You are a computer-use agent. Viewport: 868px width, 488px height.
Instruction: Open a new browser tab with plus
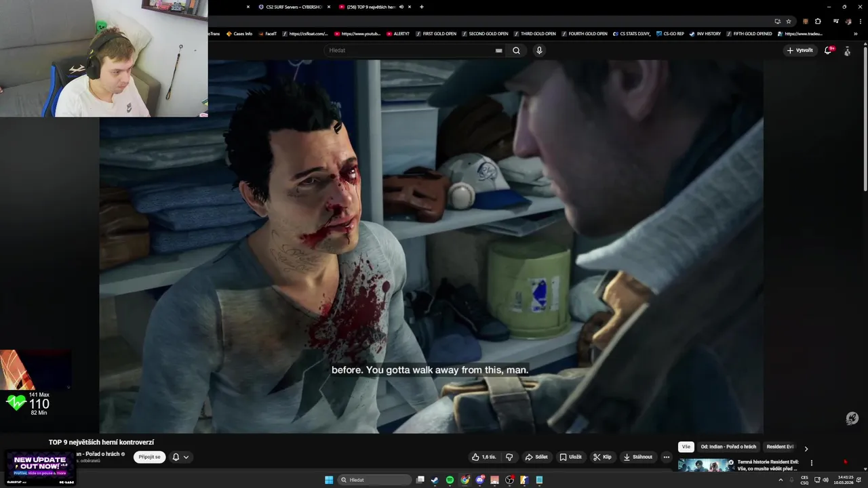422,7
